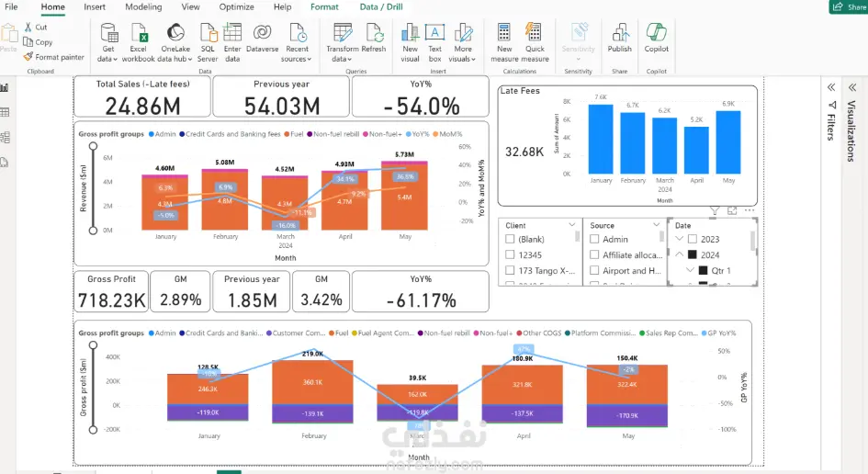Click the Share button
Screen dimensions: 868x474
coord(849,6)
